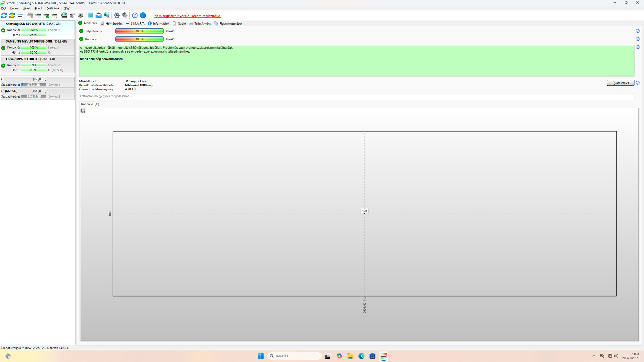Open the gear configuration icon
The width and height of the screenshot is (644, 362).
pos(116,15)
